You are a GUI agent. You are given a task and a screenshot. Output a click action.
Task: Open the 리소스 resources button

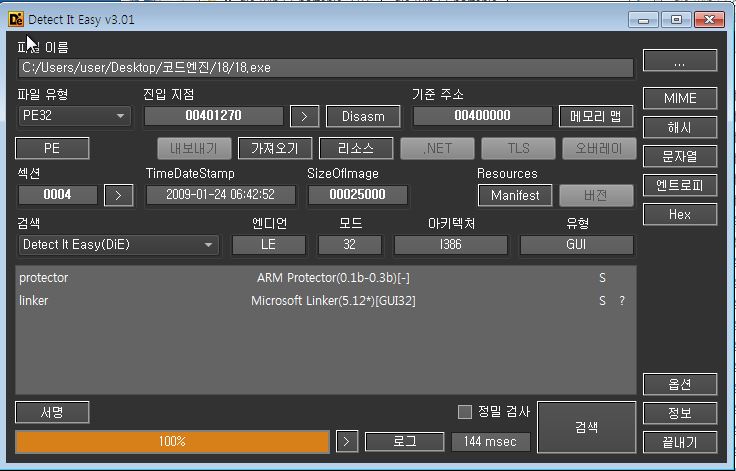click(x=356, y=148)
